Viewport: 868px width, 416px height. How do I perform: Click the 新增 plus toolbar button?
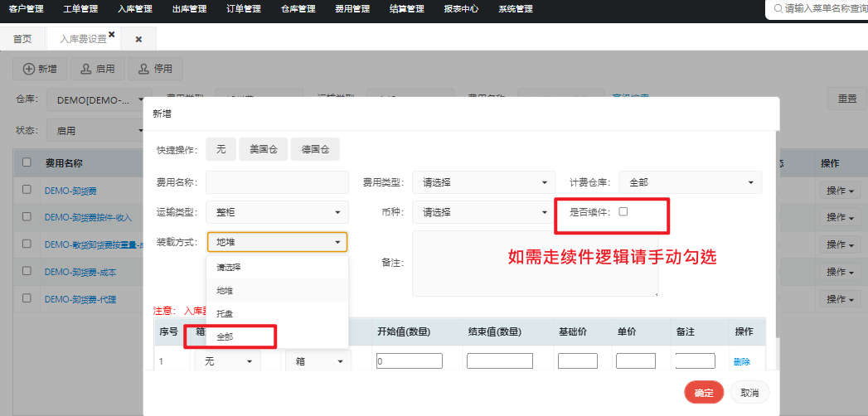point(41,69)
